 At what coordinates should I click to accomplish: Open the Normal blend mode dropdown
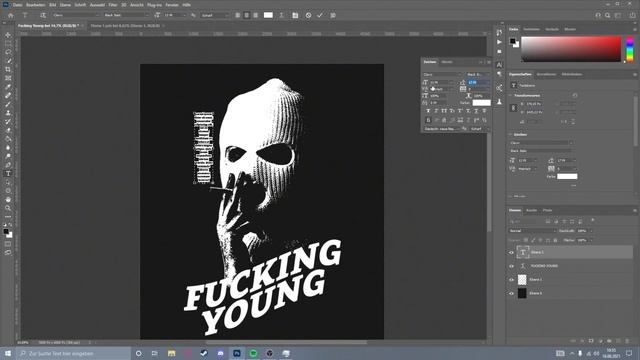coord(532,231)
